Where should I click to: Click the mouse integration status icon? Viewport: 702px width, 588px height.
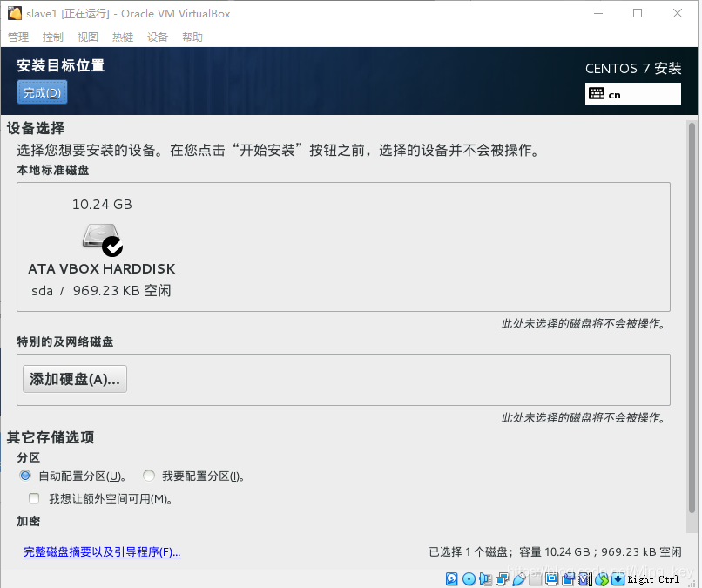(602, 579)
